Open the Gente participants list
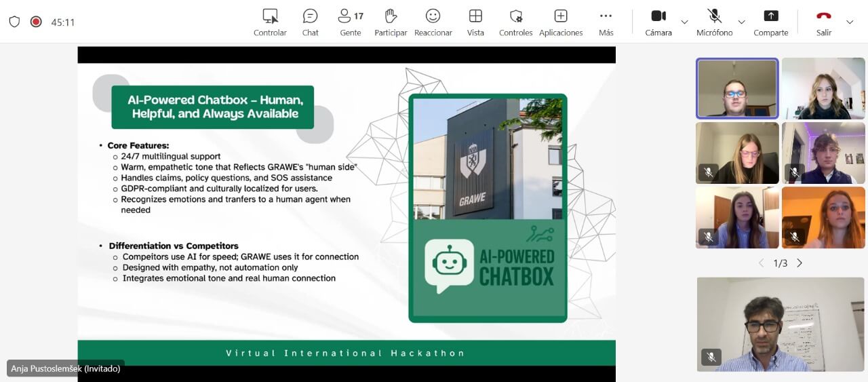The width and height of the screenshot is (868, 382). click(x=351, y=22)
